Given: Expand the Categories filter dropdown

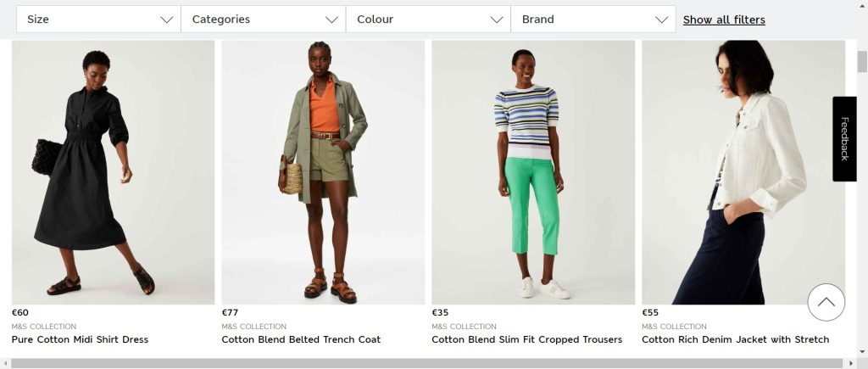Looking at the screenshot, I should click(x=264, y=20).
